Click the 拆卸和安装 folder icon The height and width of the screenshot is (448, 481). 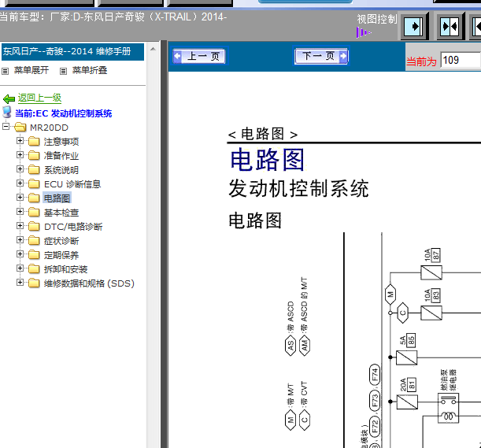(x=34, y=268)
